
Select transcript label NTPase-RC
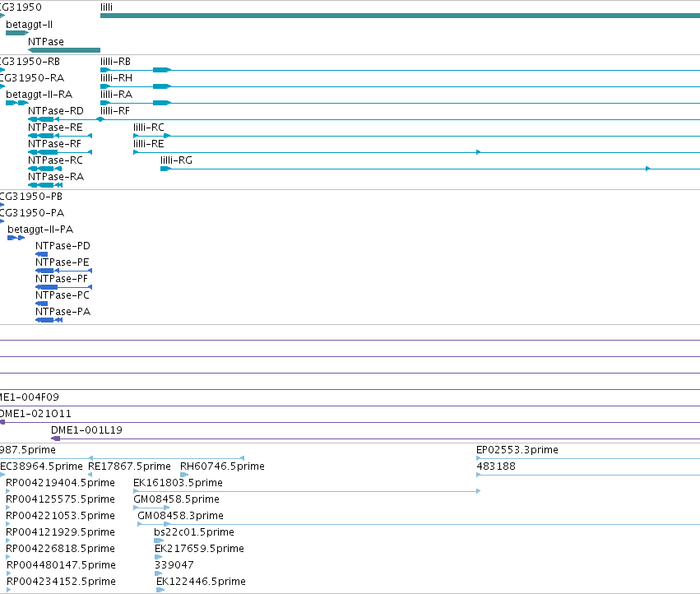55,160
